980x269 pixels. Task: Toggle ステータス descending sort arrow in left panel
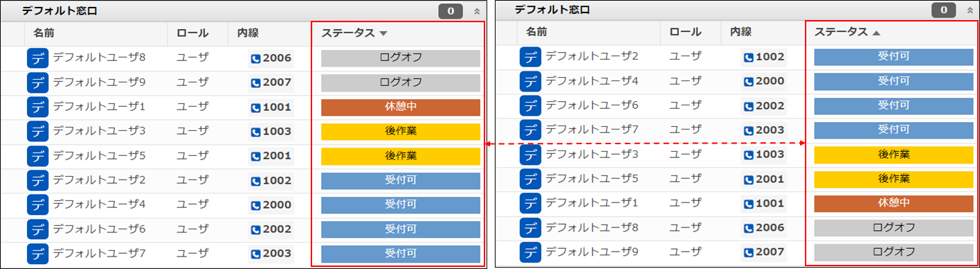[383, 33]
